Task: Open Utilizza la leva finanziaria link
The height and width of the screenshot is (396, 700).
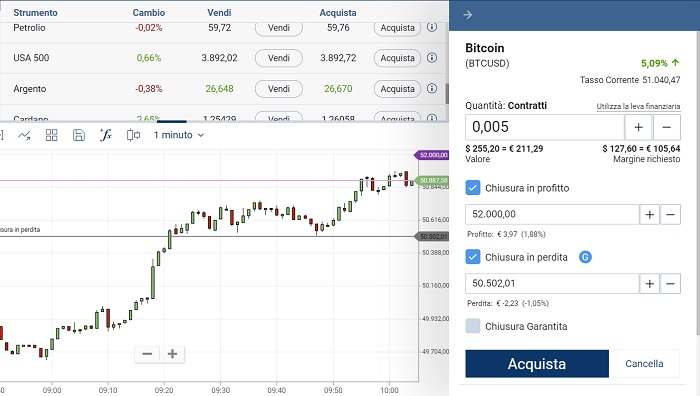Action: tap(638, 106)
